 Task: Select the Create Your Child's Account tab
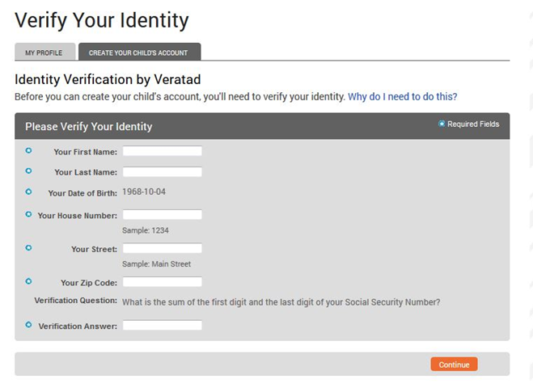point(138,53)
